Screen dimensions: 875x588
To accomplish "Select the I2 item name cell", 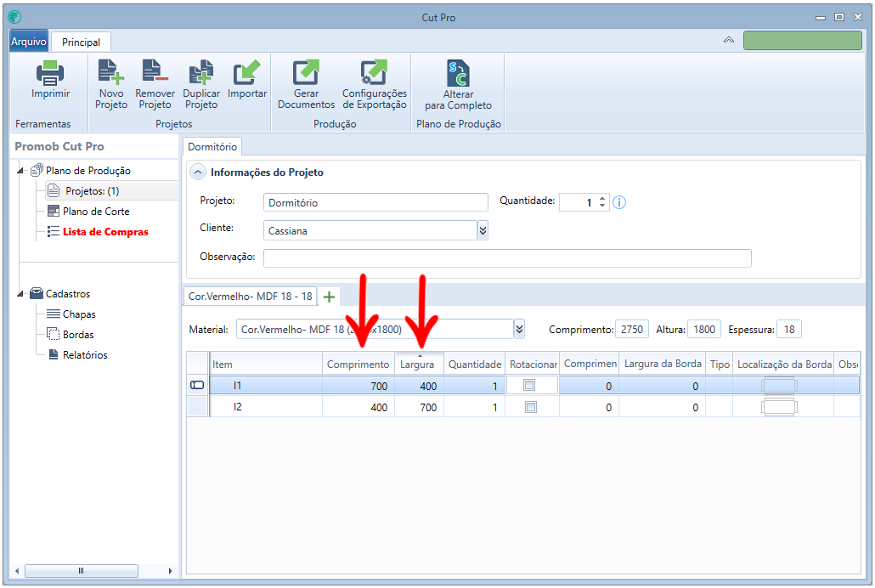I will (x=266, y=407).
